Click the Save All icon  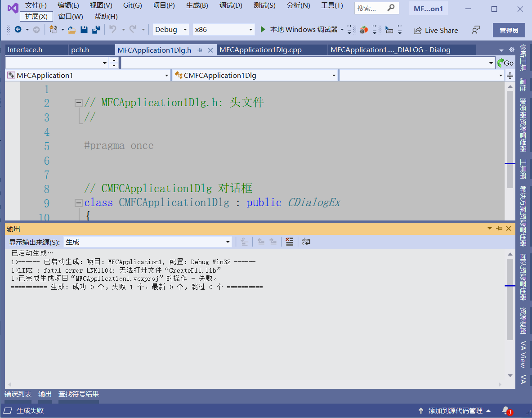pyautogui.click(x=96, y=30)
